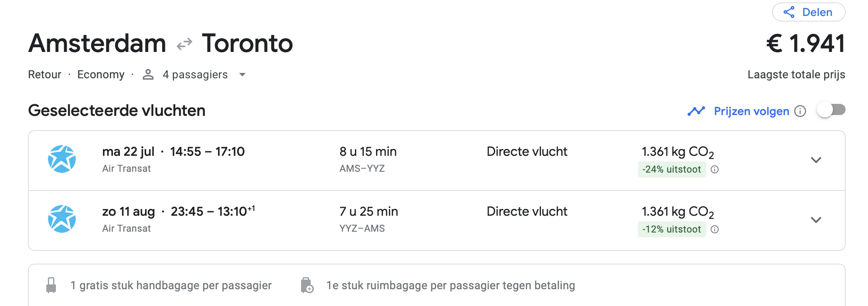Click the checked ruimbagage luggage icon
The height and width of the screenshot is (306, 868).
[x=307, y=285]
